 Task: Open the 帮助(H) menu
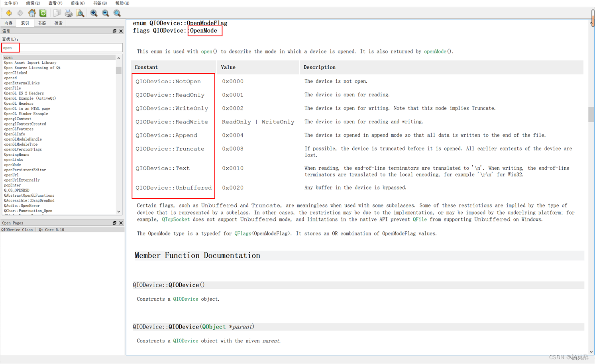pyautogui.click(x=122, y=3)
